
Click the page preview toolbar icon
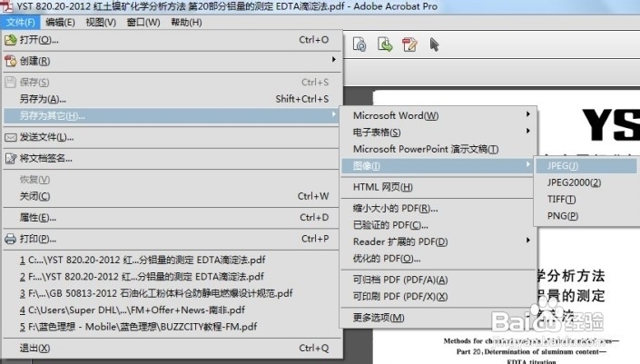tap(360, 44)
